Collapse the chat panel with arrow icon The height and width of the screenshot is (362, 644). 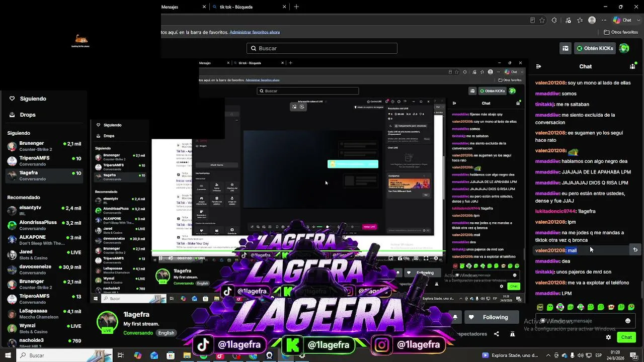[x=538, y=66]
